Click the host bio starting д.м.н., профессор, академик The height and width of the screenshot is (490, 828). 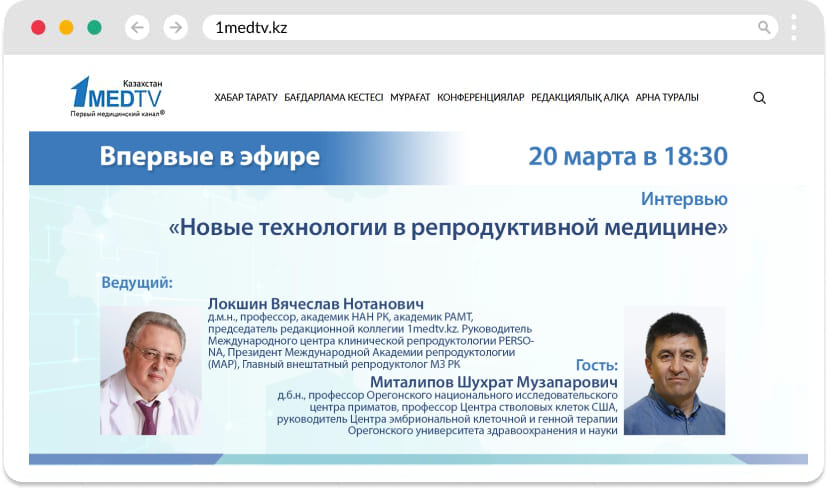[x=371, y=341]
